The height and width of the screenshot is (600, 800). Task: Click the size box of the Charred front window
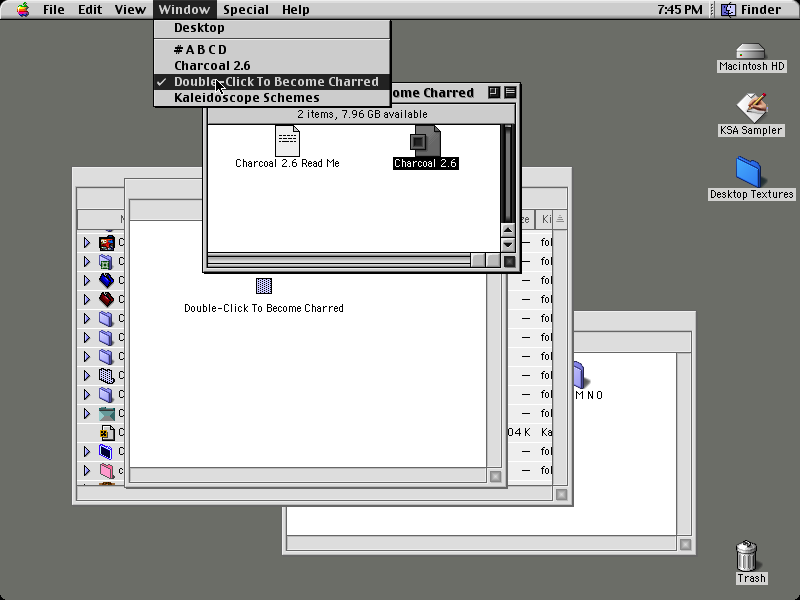click(509, 261)
